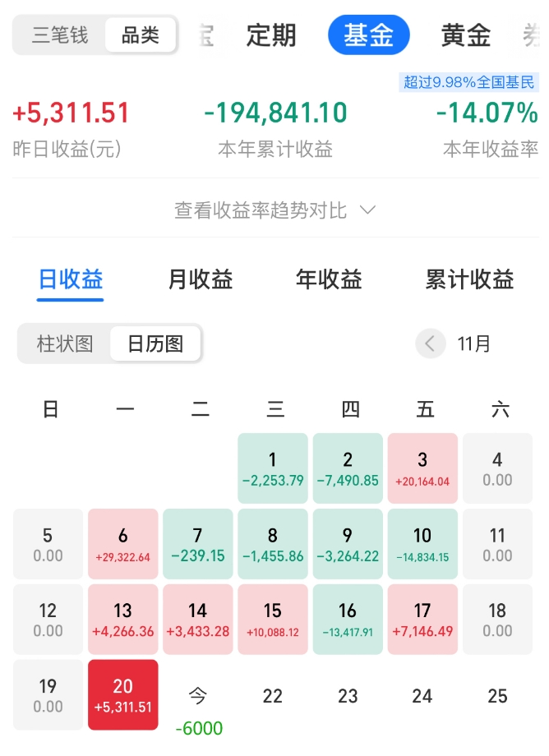Open the 累计收益 tab

point(469,279)
